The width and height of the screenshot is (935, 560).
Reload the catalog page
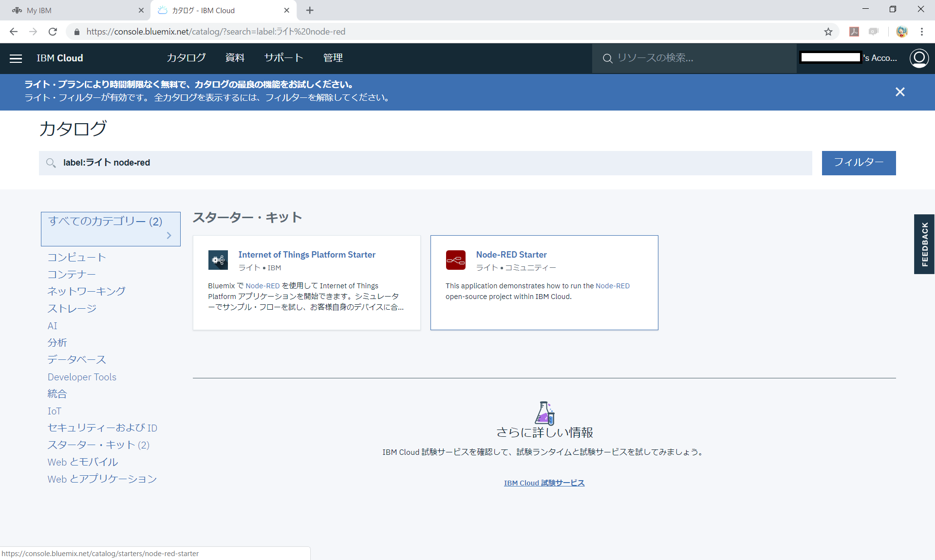coord(53,32)
